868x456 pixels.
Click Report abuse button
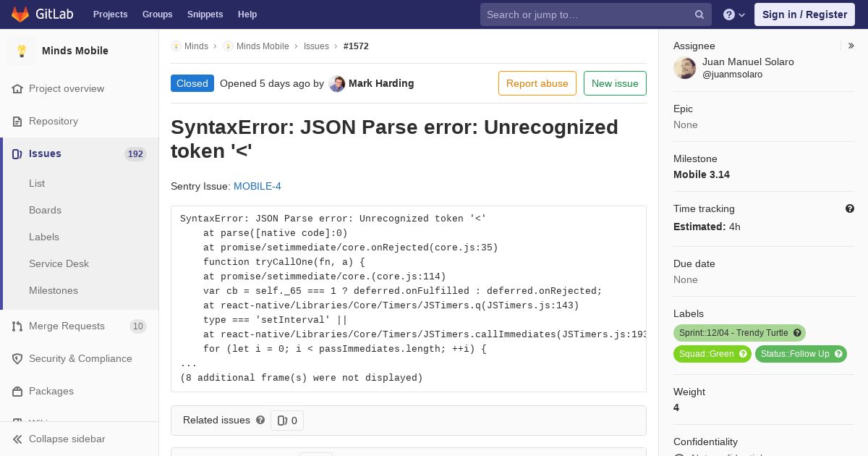(x=537, y=83)
